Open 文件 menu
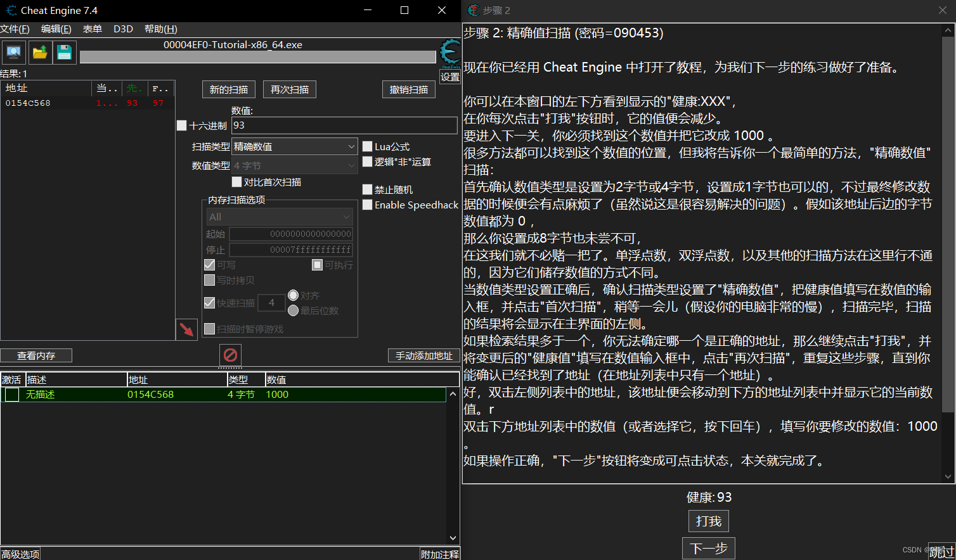Screen dimensions: 956x560 tap(15, 29)
